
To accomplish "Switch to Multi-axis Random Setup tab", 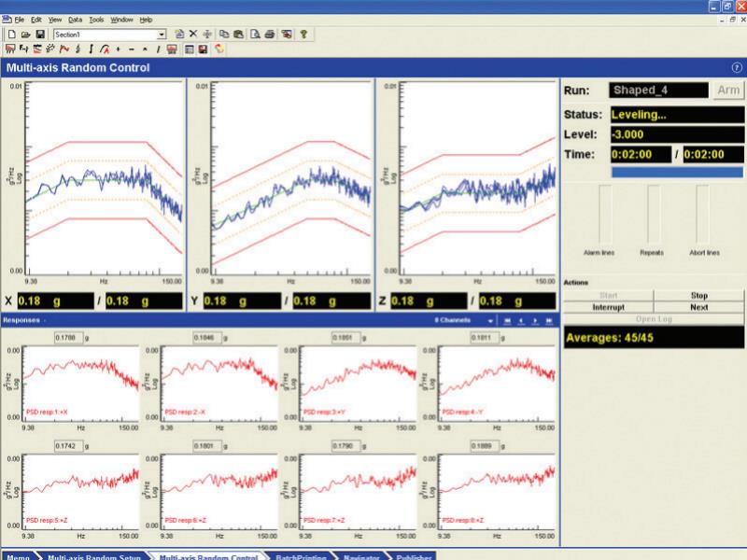I will [94, 556].
